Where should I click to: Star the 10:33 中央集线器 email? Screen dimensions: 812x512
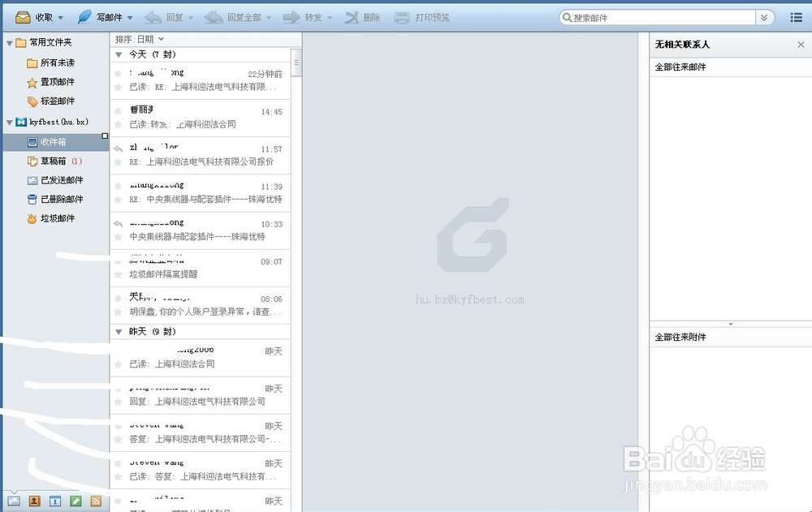tap(118, 237)
